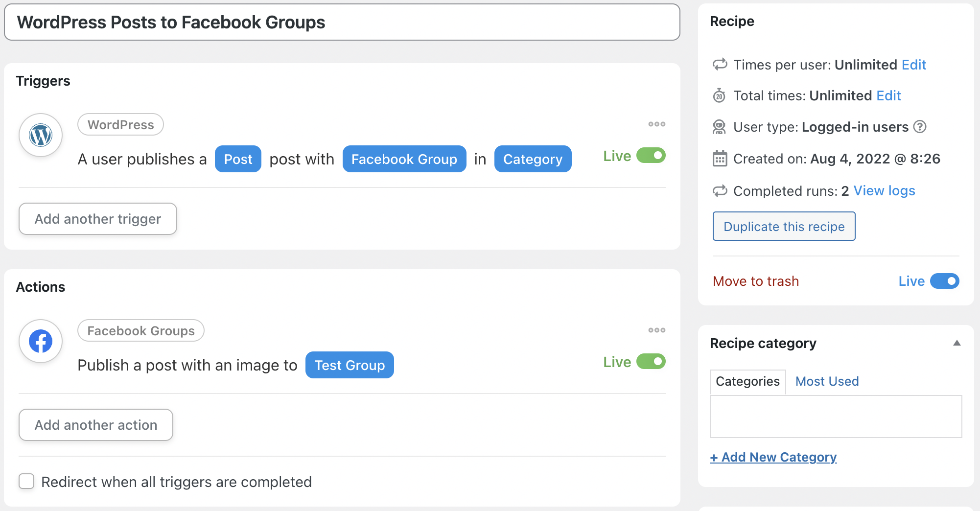Screen dimensions: 980x511
Task: Click the Completed runs loop icon
Action: click(720, 191)
